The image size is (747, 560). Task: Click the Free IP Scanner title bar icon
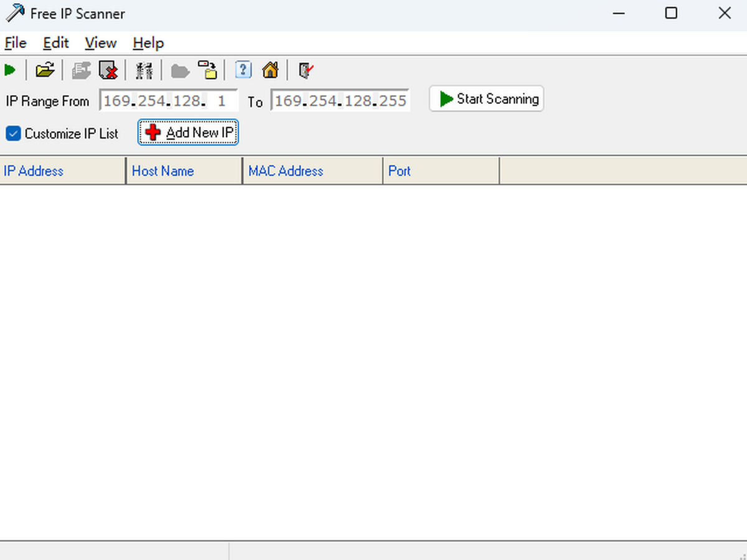[x=15, y=12]
